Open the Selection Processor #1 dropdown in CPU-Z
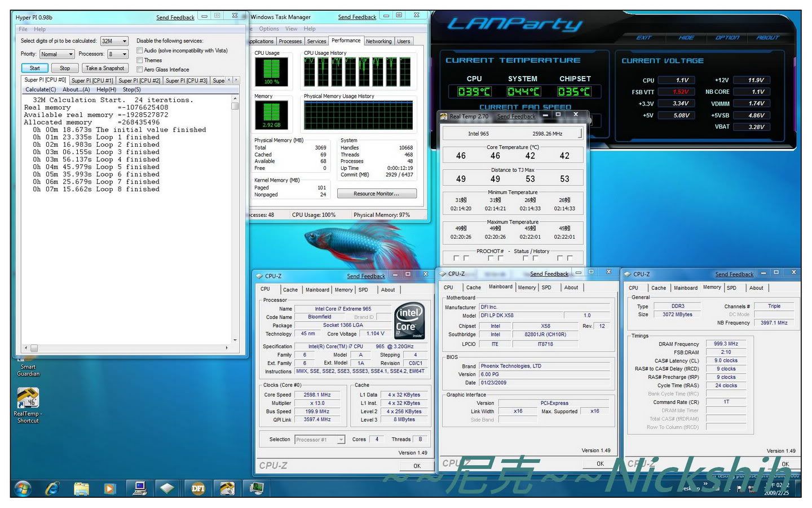Screen dimensions: 812x508 click(320, 440)
